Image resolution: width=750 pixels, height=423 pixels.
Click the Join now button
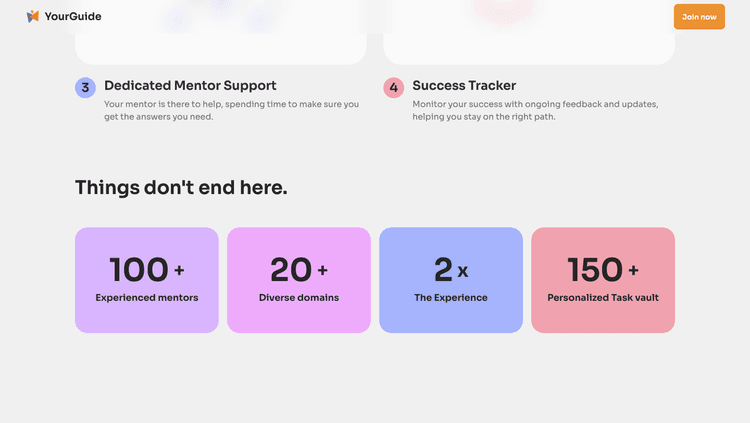tap(699, 17)
